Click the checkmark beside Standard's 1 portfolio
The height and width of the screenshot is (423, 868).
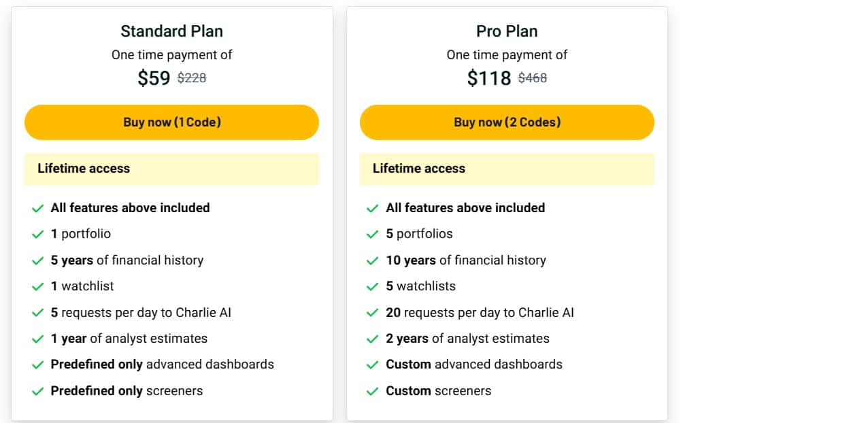[x=39, y=234]
